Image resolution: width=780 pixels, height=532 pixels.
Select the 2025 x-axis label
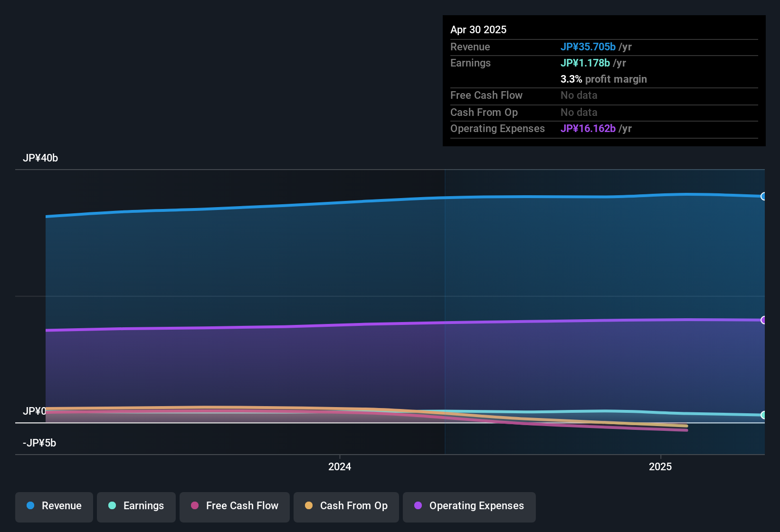pyautogui.click(x=660, y=466)
